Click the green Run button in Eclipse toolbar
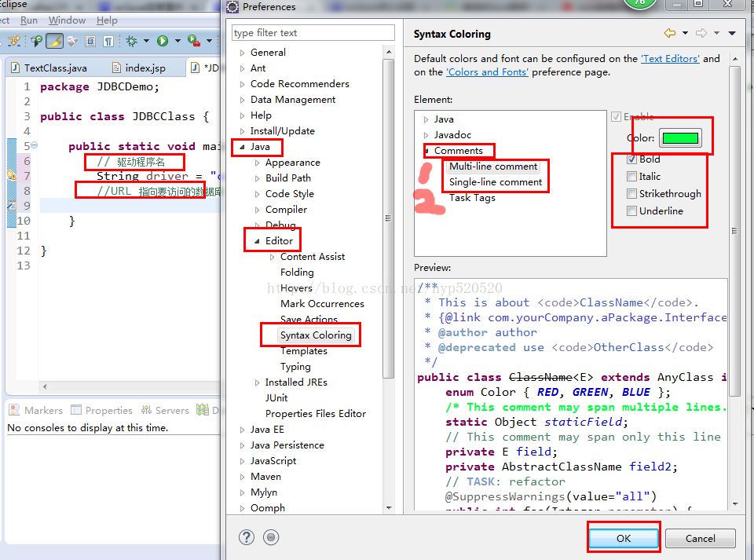Viewport: 754px width, 560px height. [163, 42]
